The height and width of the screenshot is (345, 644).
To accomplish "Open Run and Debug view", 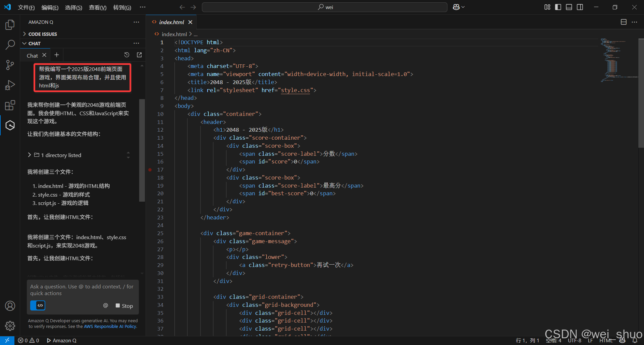I will point(10,85).
